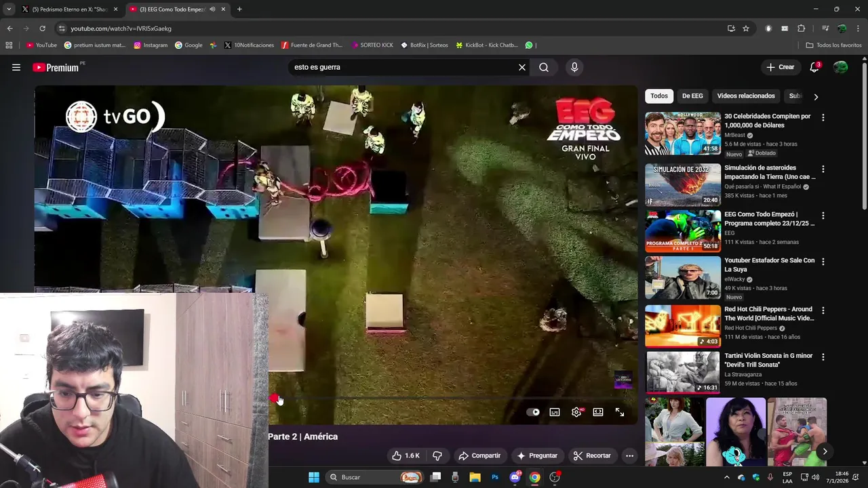
Task: Open File Explorer from the taskbar
Action: 475,477
